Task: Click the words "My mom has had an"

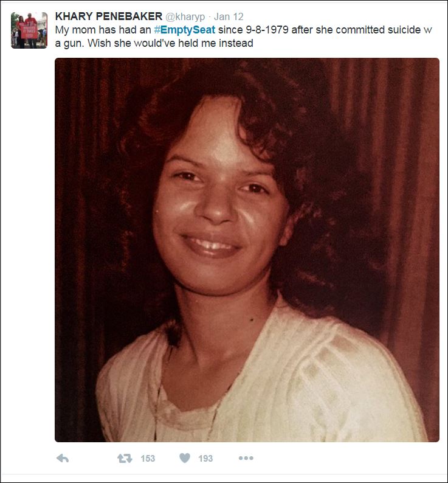Action: pos(103,30)
